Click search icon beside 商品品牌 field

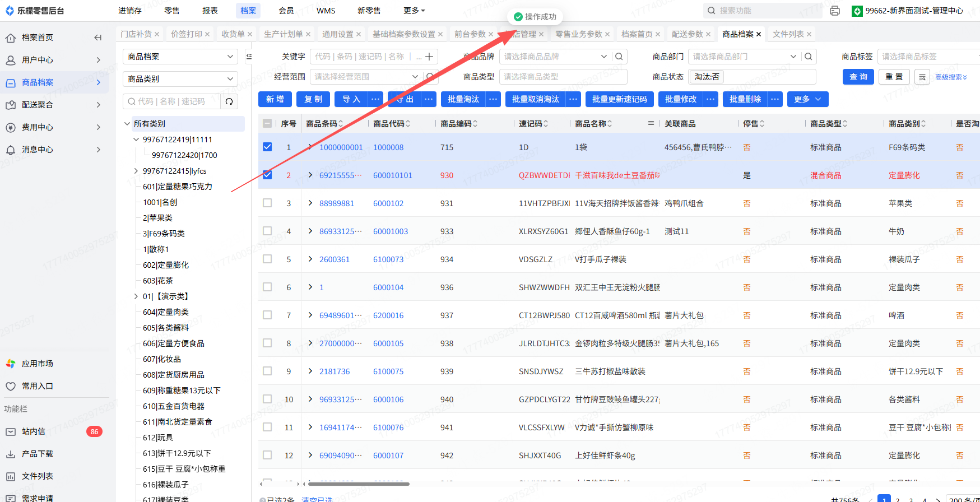pos(619,57)
